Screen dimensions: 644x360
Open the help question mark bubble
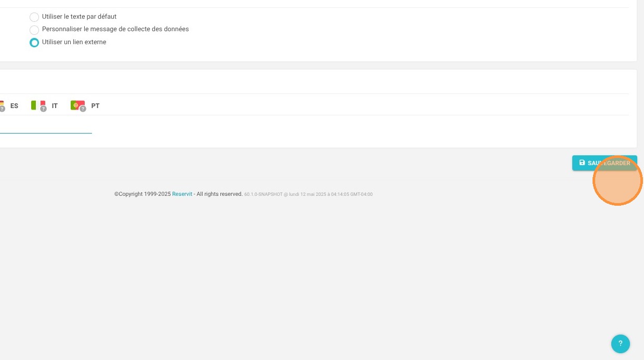[x=621, y=343]
